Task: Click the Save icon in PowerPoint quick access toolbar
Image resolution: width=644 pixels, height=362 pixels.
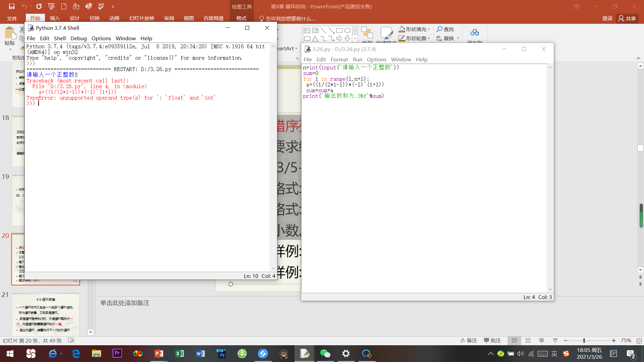Action: click(11, 6)
